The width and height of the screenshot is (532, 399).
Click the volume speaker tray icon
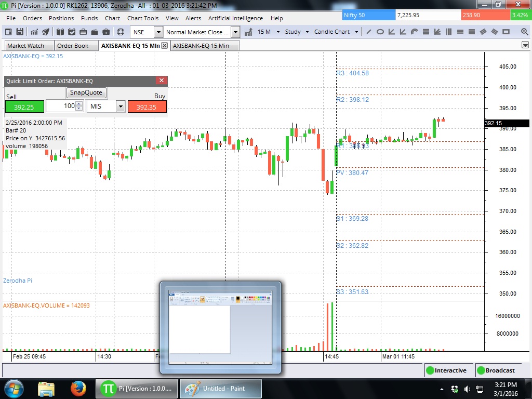point(467,389)
